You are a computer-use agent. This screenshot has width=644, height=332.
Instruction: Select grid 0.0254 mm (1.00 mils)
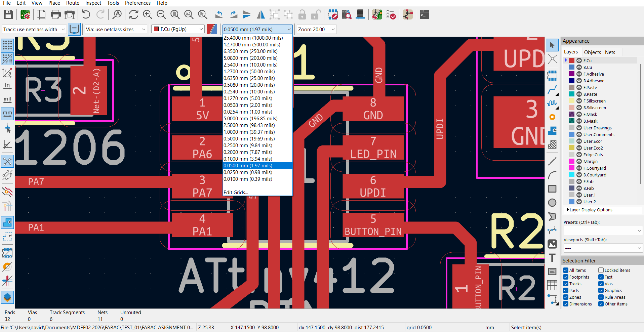pyautogui.click(x=257, y=112)
